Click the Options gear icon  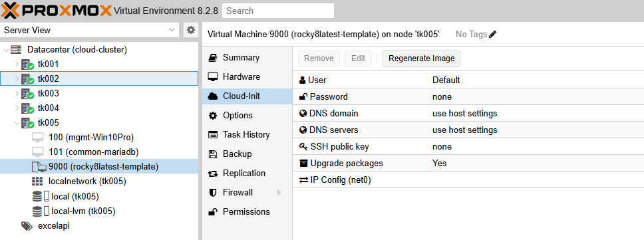[213, 116]
